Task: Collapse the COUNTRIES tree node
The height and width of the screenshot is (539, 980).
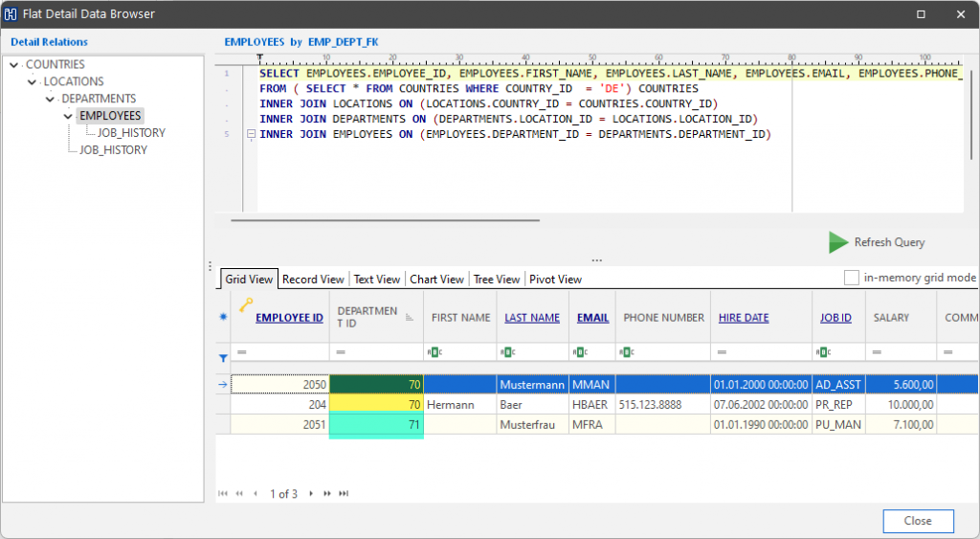Action: pos(13,64)
